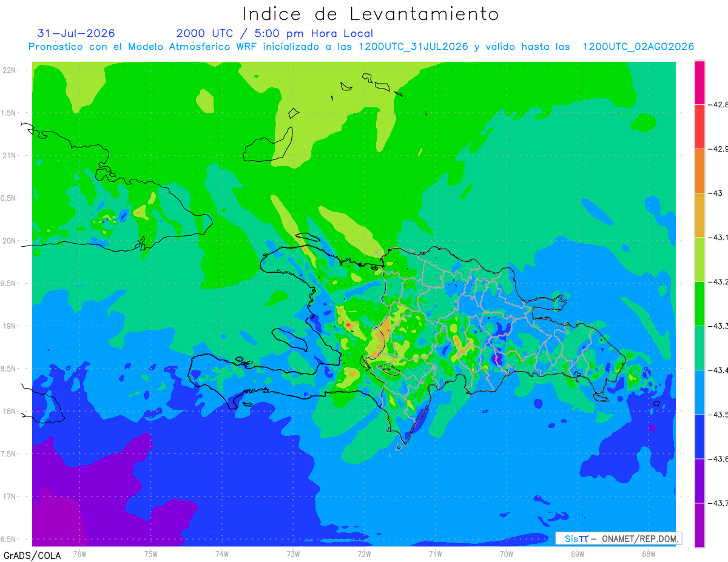The image size is (728, 562).
Task: Click the latitude label "18N"
Action: [10, 411]
